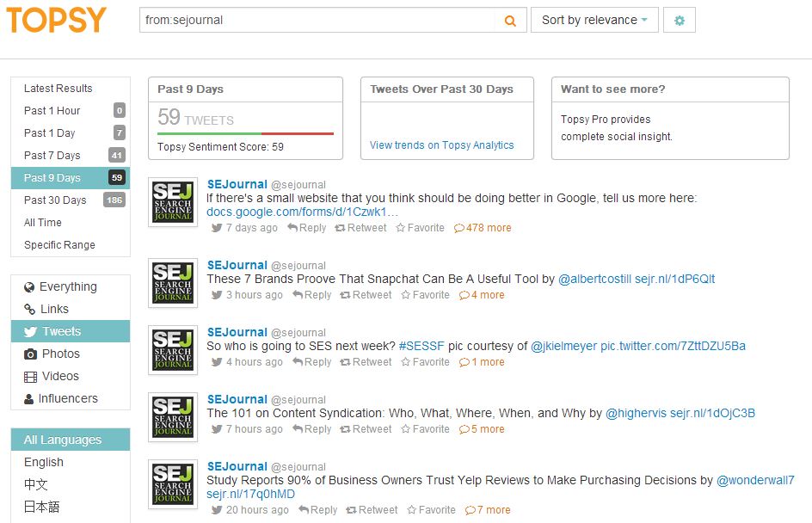Click the Everything globe icon
The image size is (812, 523).
(x=29, y=287)
